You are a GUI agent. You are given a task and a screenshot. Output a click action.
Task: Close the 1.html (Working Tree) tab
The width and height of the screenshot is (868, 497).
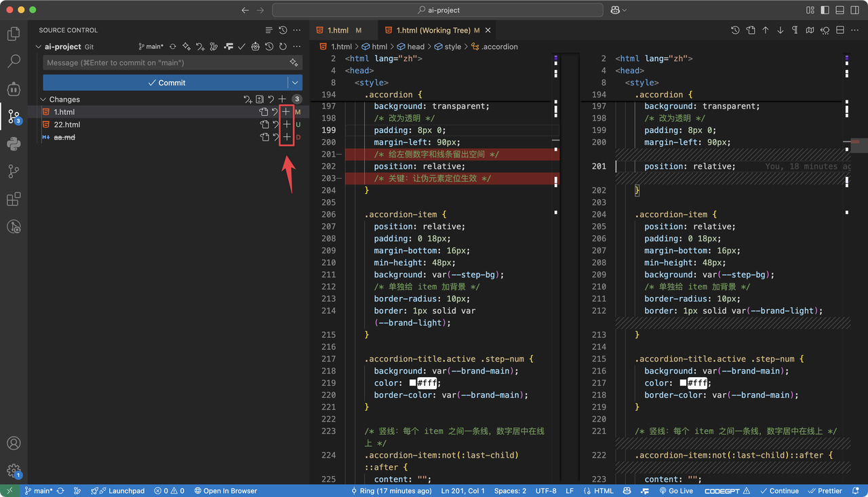pos(488,31)
